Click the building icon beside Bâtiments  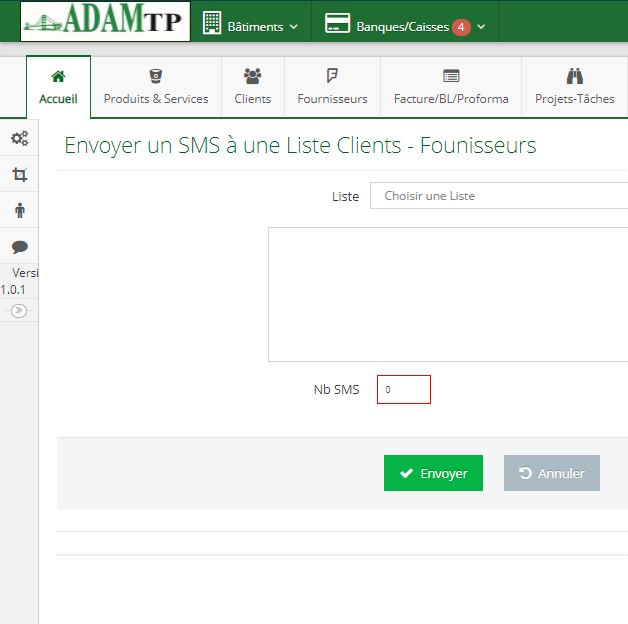[212, 24]
